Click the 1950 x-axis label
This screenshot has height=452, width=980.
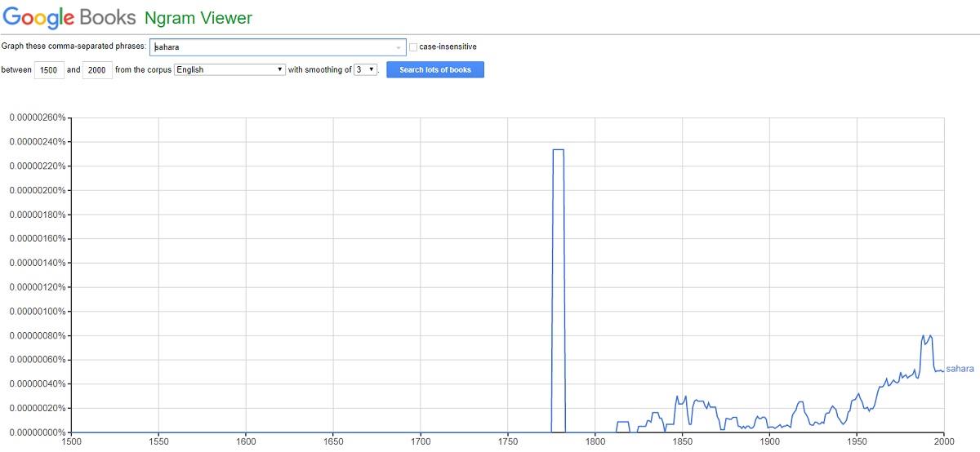[x=857, y=441]
